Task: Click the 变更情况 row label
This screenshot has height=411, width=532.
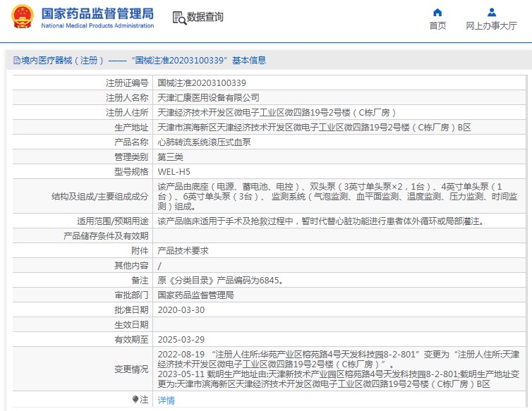Action: tap(131, 369)
